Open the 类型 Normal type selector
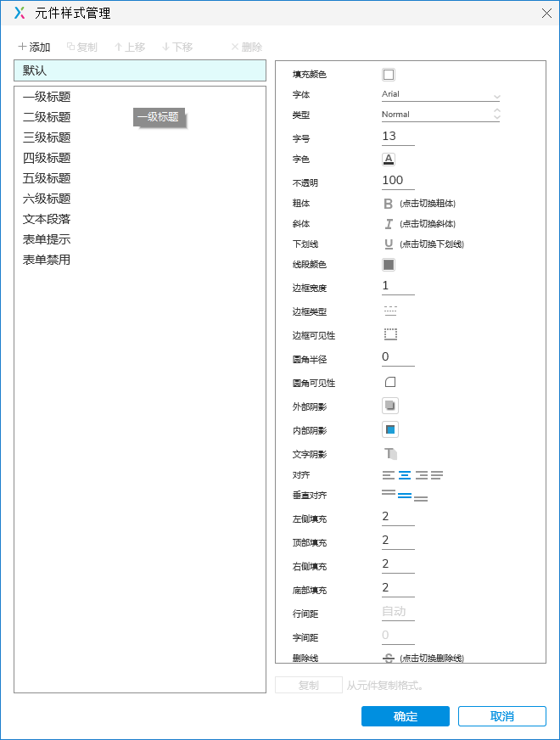Screen dimensions: 560x740 coord(440,115)
